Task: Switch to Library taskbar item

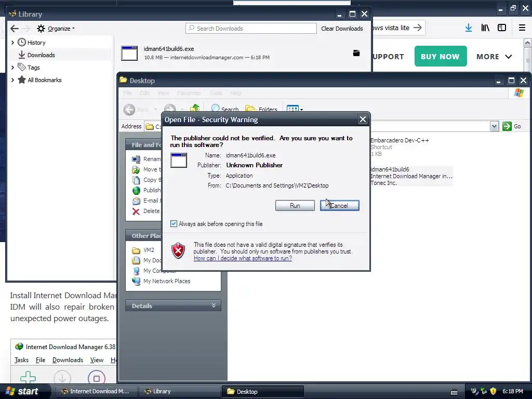Action: click(x=179, y=391)
